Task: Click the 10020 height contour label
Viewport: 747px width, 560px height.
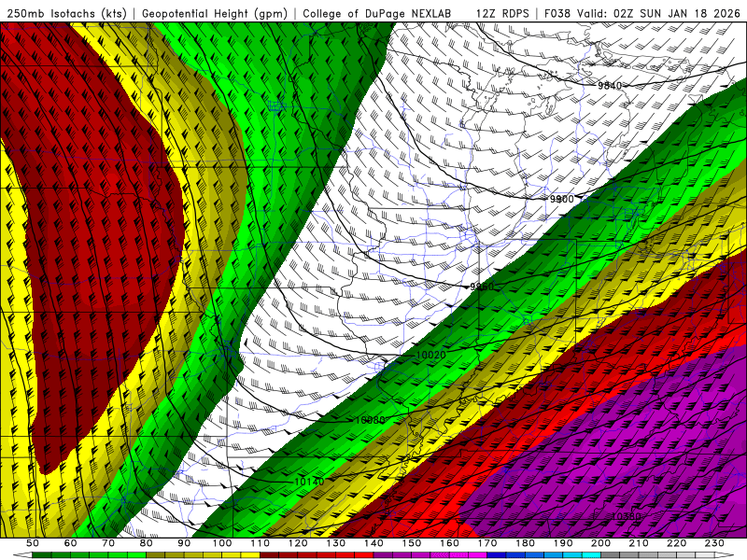Action: click(430, 356)
